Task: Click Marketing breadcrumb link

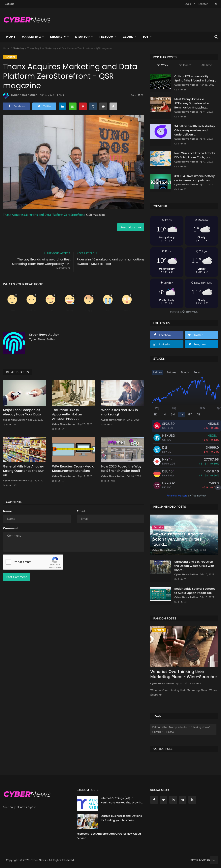Action: [18, 48]
